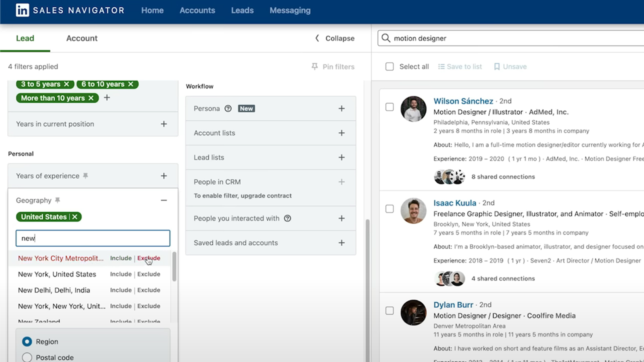This screenshot has height=362, width=644.
Task: Collapse the Geography filter
Action: 164,200
